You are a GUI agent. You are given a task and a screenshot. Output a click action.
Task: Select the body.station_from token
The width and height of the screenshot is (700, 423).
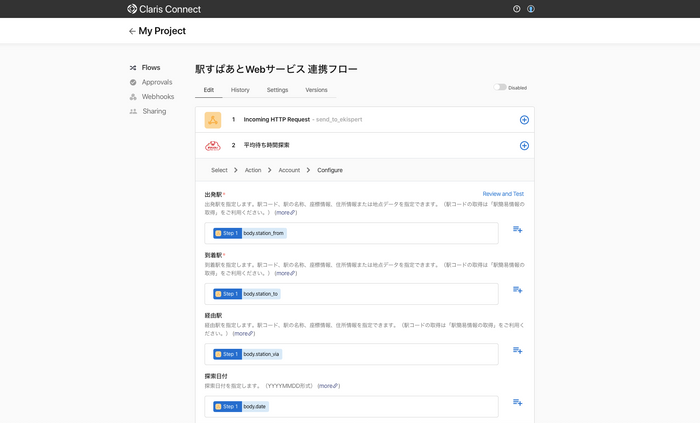(250, 233)
